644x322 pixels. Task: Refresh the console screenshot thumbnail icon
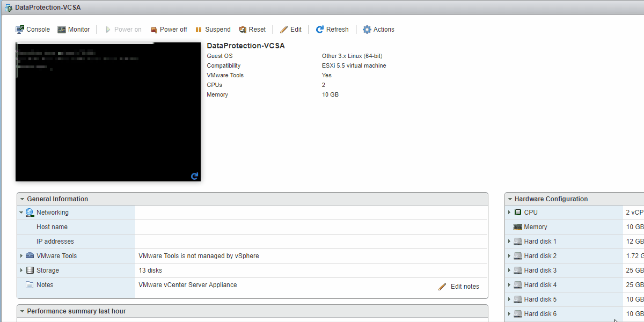pyautogui.click(x=194, y=175)
